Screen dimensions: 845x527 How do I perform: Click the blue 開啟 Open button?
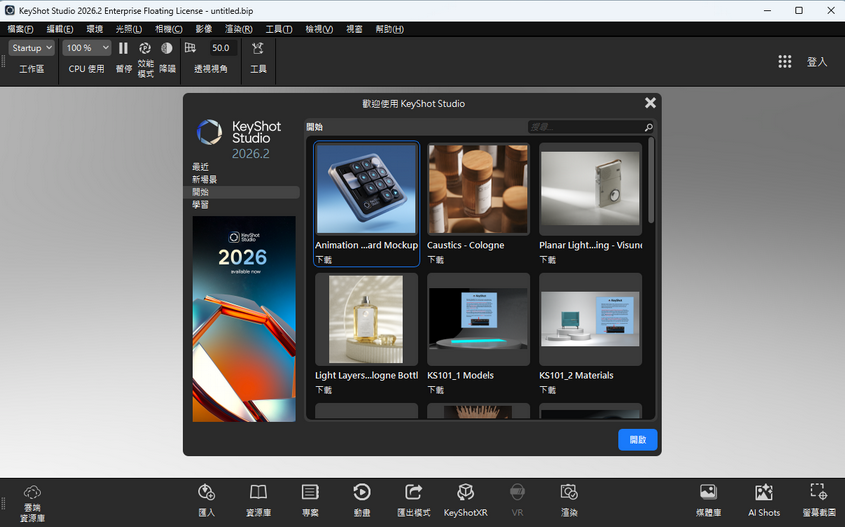point(638,440)
